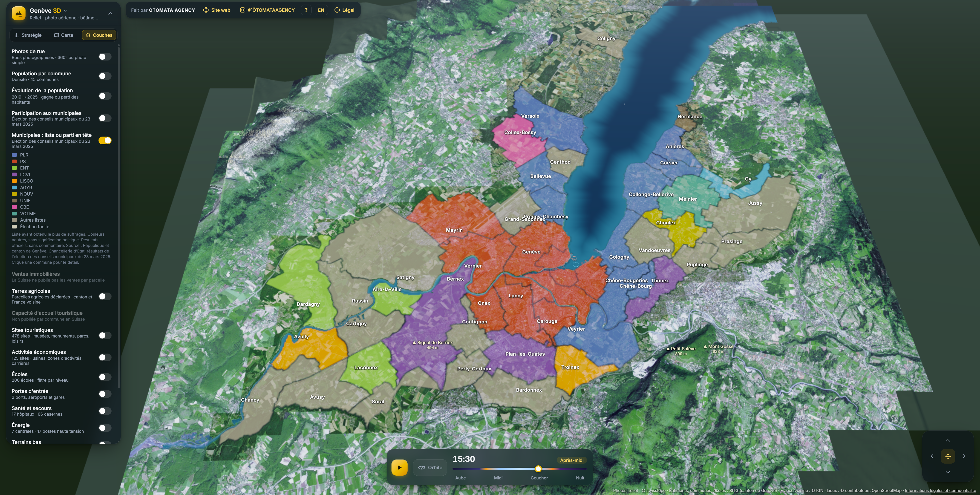Click the time-of-day slider handle

point(538,469)
